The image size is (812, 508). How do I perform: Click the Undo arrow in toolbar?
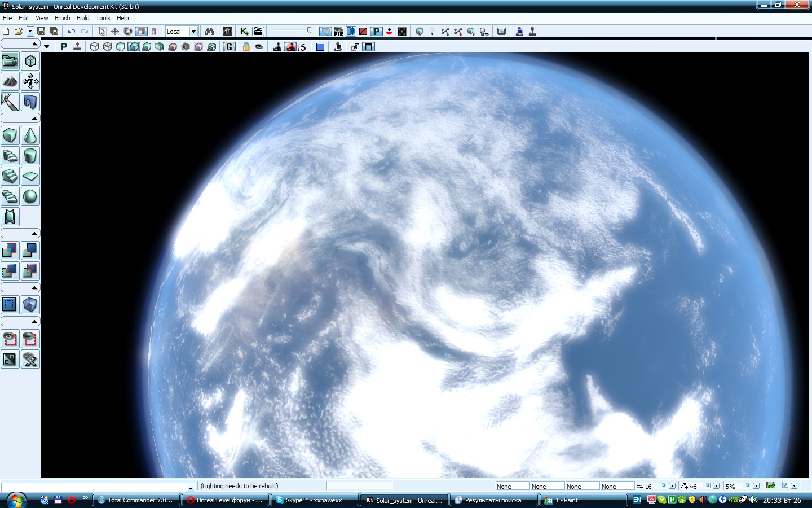[71, 32]
